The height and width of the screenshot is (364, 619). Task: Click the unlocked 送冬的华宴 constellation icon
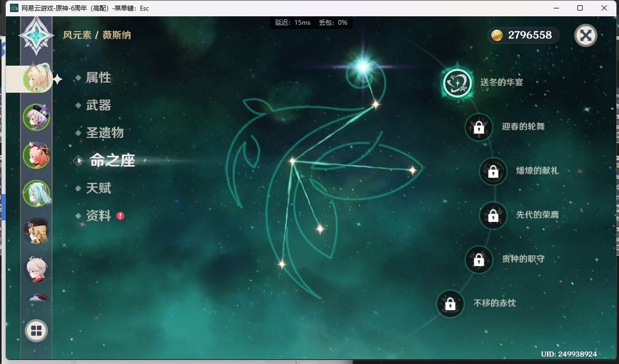(x=457, y=83)
